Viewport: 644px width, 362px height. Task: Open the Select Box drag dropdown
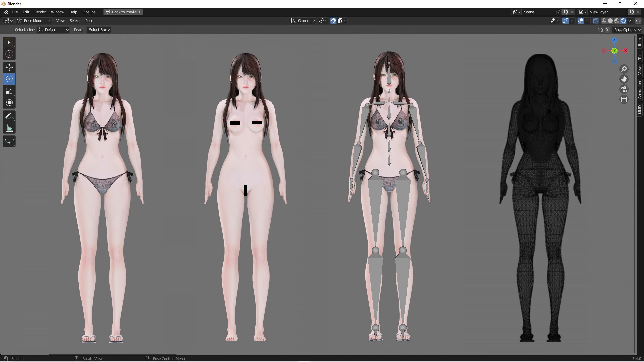(x=99, y=30)
